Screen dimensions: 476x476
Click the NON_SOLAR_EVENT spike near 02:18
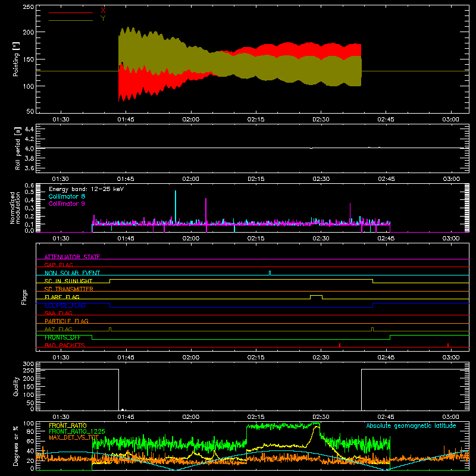coord(270,273)
